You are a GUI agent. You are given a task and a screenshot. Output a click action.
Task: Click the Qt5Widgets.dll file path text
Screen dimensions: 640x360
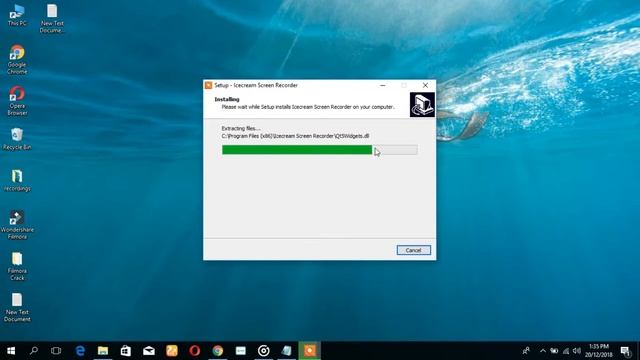point(295,136)
